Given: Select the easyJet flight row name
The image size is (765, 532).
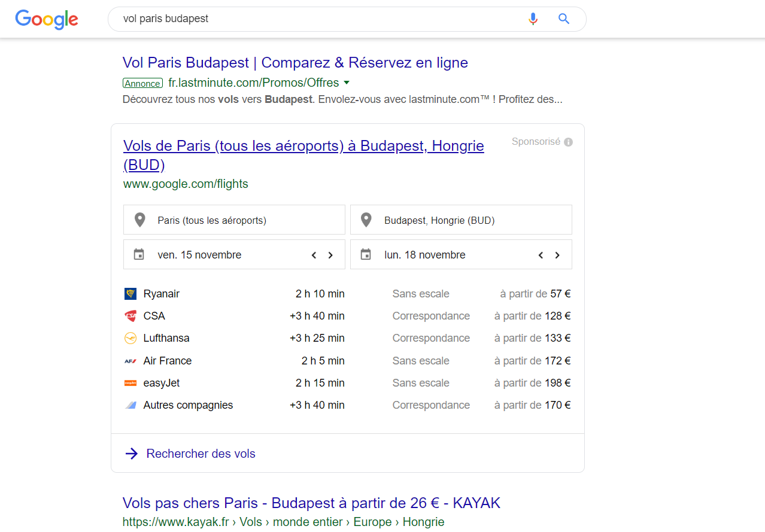Looking at the screenshot, I should 162,383.
